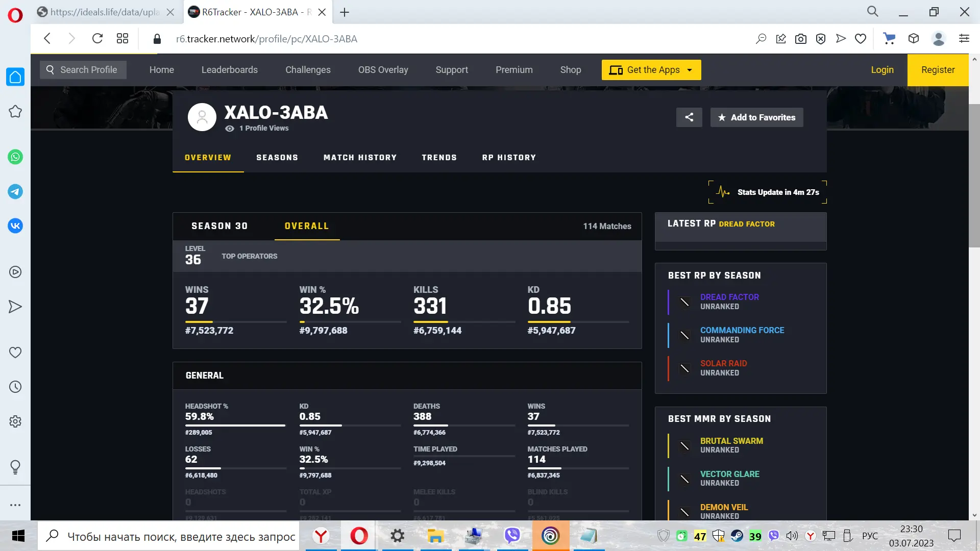Click the share profile button
Viewport: 980px width, 551px height.
click(689, 117)
